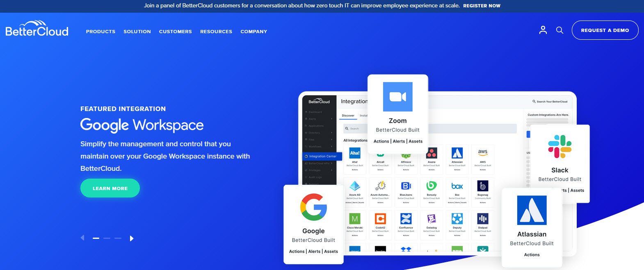Select the Box integration icon
Screen dimensions: 644x270
[x=457, y=186]
